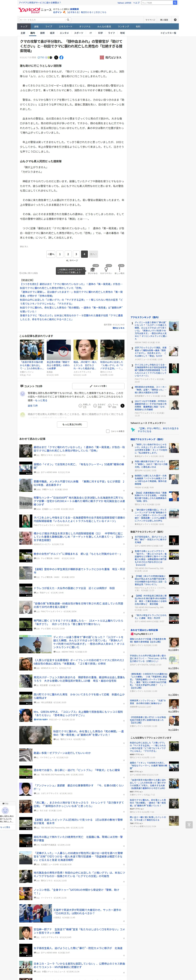Select the 経済 category tab
Image resolution: width=196 pixels, height=980 pixels.
pos(52,33)
